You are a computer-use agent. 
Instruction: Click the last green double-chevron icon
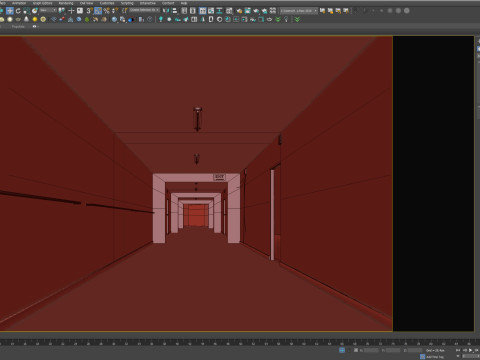pos(297,19)
